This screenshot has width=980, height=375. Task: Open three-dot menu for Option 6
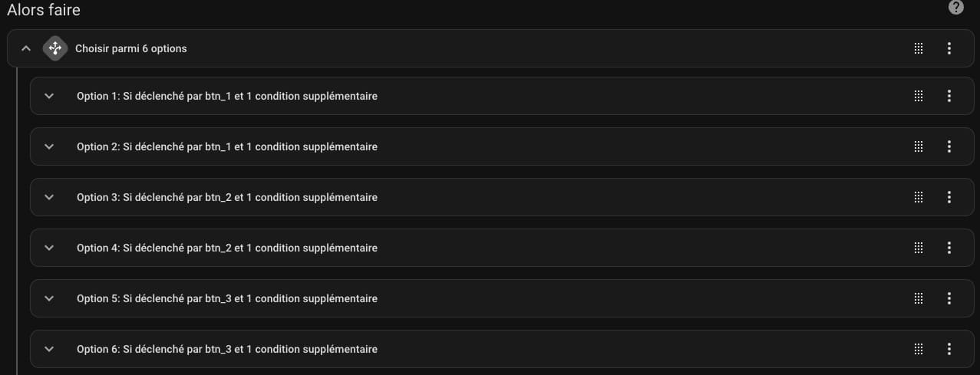(x=949, y=349)
